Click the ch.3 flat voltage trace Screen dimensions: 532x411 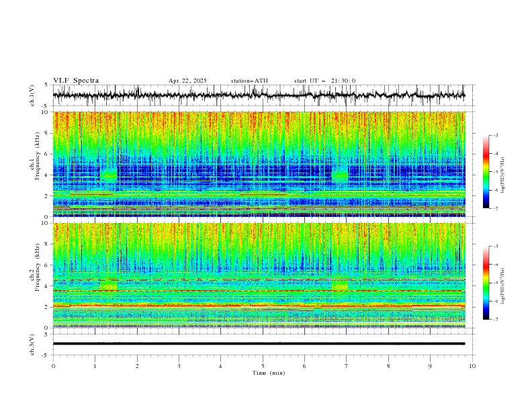pos(259,344)
